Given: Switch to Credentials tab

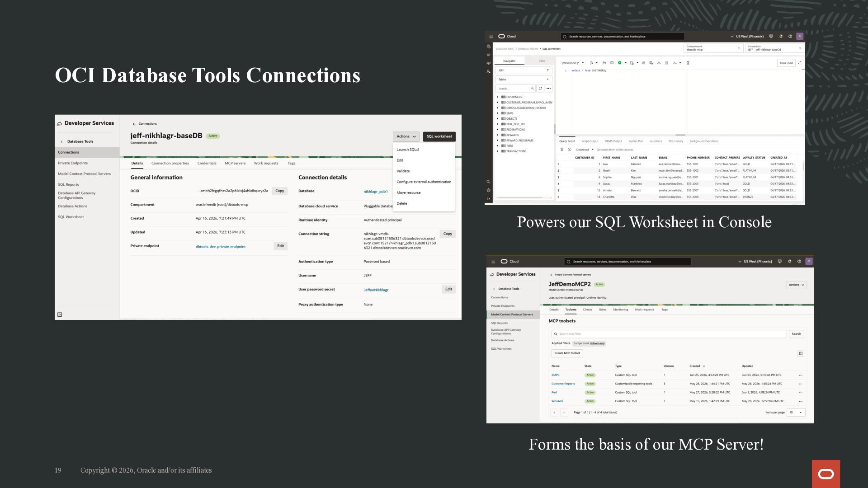Looking at the screenshot, I should tap(207, 163).
